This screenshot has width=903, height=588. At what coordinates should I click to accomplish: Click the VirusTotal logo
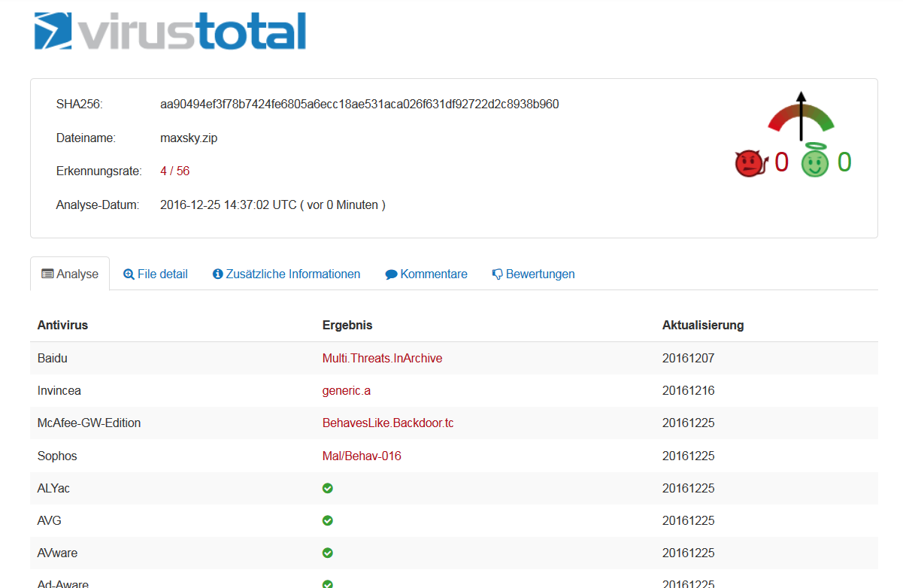(x=170, y=30)
